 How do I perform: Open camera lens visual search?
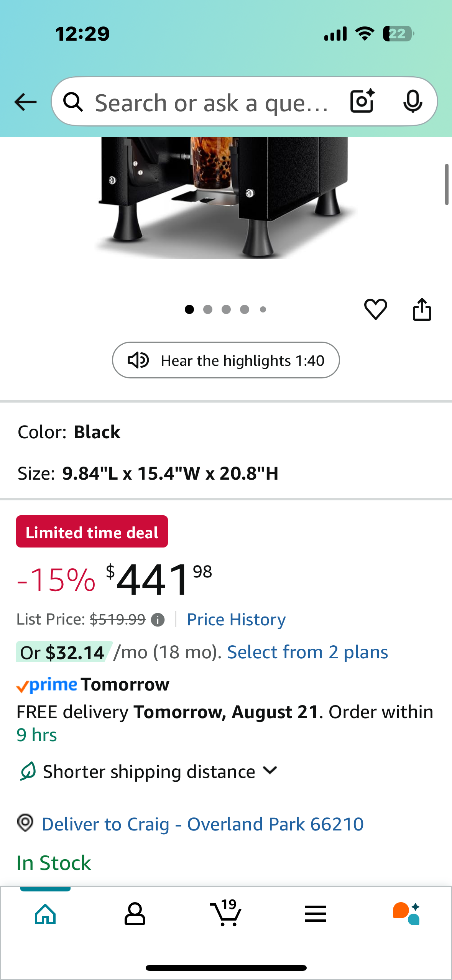362,101
